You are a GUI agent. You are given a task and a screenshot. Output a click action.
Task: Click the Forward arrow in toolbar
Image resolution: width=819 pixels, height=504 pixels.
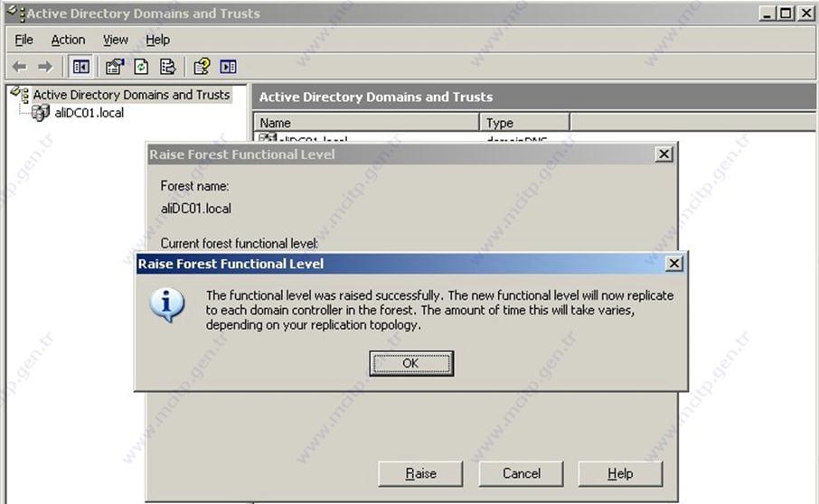(45, 67)
